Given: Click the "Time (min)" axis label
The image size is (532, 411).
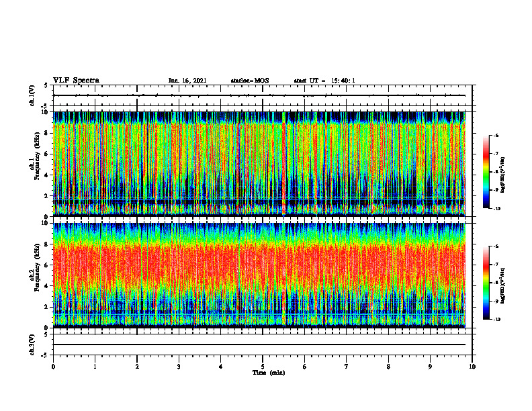Looking at the screenshot, I should point(269,373).
